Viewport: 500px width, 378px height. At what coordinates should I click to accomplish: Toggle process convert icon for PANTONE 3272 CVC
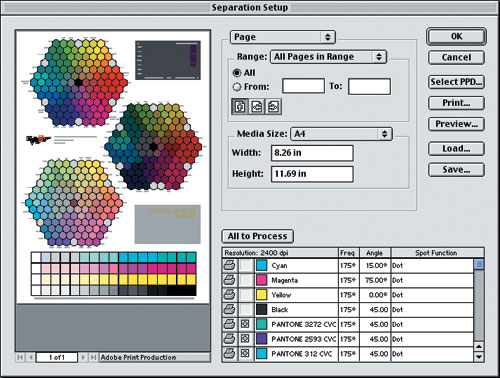[x=245, y=324]
